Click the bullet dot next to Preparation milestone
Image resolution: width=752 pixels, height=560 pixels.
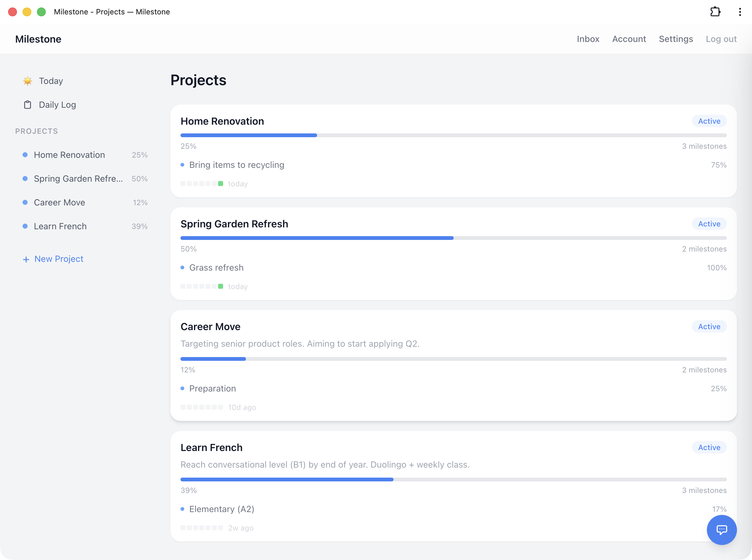tap(183, 388)
